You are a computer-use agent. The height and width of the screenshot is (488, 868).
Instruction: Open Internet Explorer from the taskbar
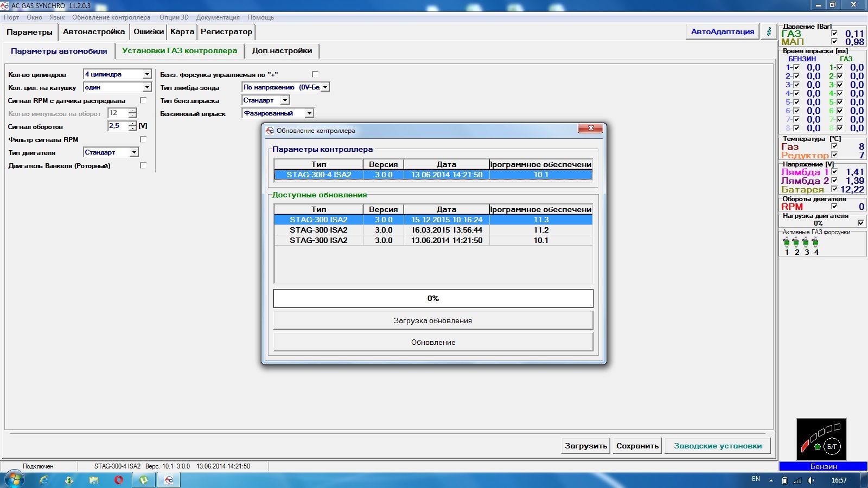(44, 480)
